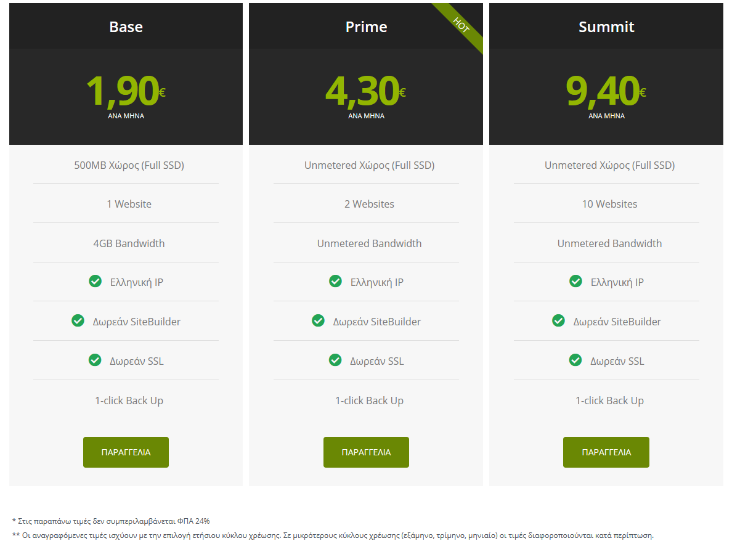Select the Summit plan header title
Screen dimensions: 756x549
click(606, 27)
